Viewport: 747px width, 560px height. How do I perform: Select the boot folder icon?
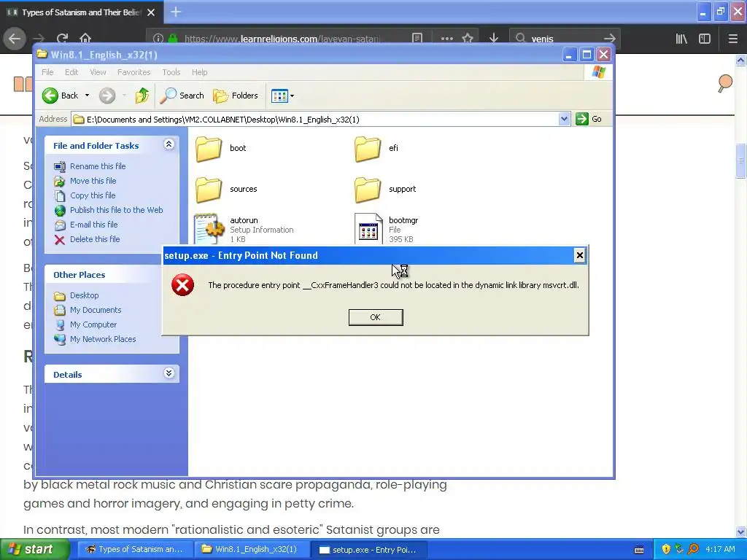pyautogui.click(x=209, y=149)
